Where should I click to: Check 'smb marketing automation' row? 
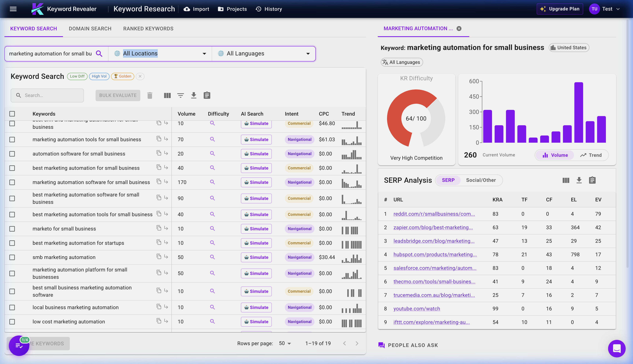tap(12, 257)
